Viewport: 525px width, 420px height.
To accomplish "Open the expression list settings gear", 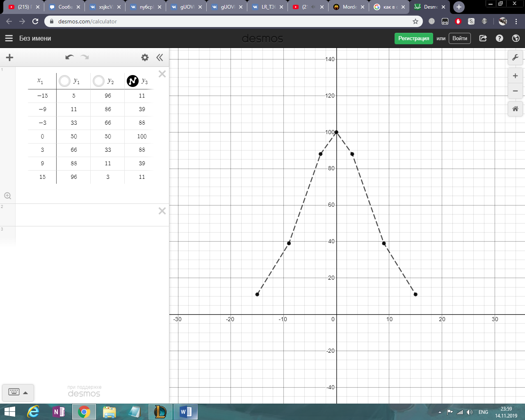I will point(145,57).
